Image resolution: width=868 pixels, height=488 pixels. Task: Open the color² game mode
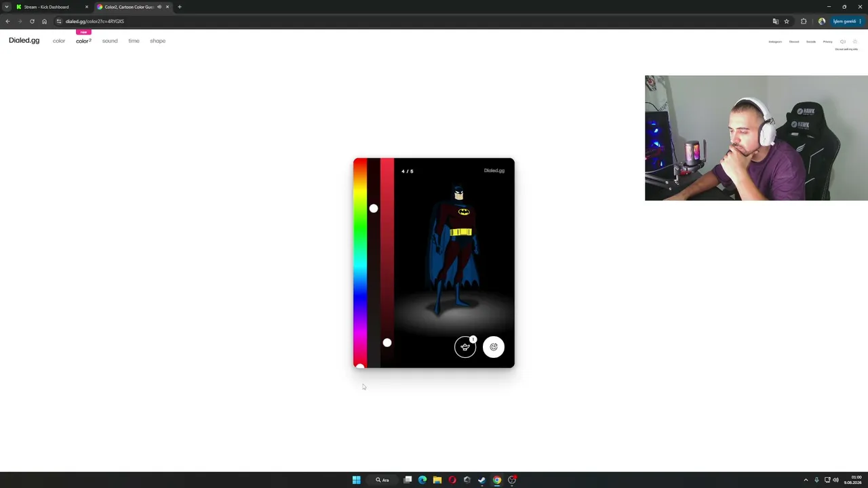pos(83,41)
